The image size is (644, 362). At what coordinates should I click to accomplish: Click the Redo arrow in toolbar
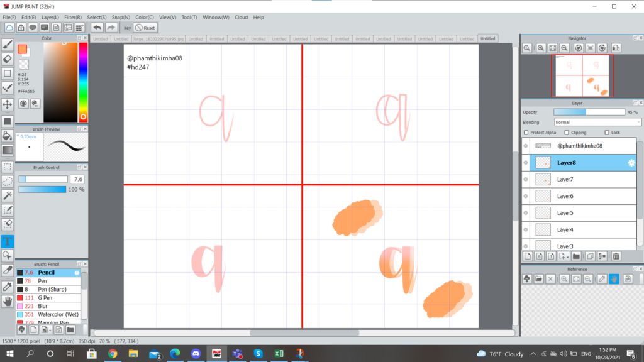(x=111, y=28)
